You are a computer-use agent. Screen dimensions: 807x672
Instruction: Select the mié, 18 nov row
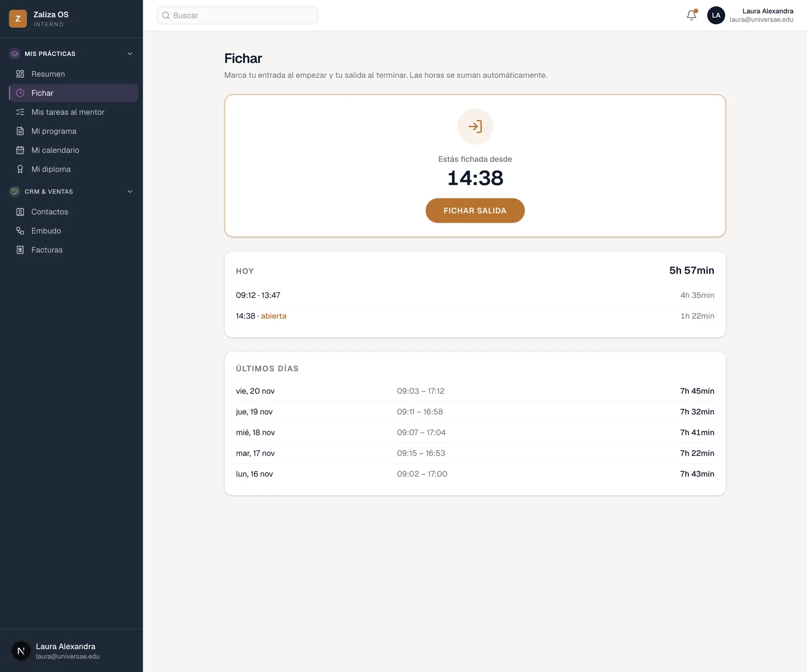pos(475,433)
